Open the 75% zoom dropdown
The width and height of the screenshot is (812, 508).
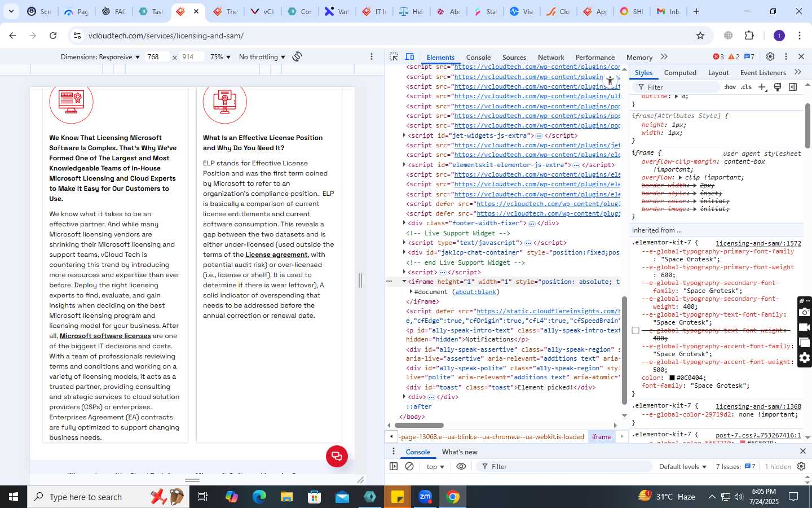pos(220,57)
